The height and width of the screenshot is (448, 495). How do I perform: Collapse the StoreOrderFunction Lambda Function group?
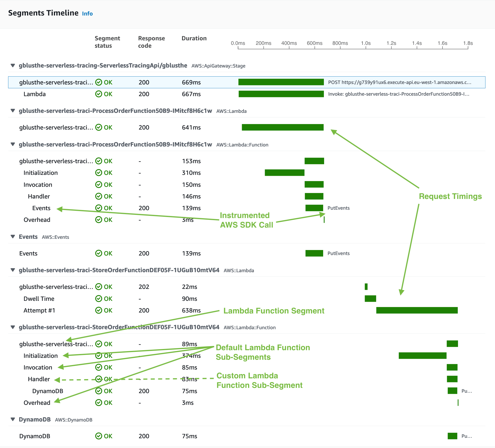(13, 327)
